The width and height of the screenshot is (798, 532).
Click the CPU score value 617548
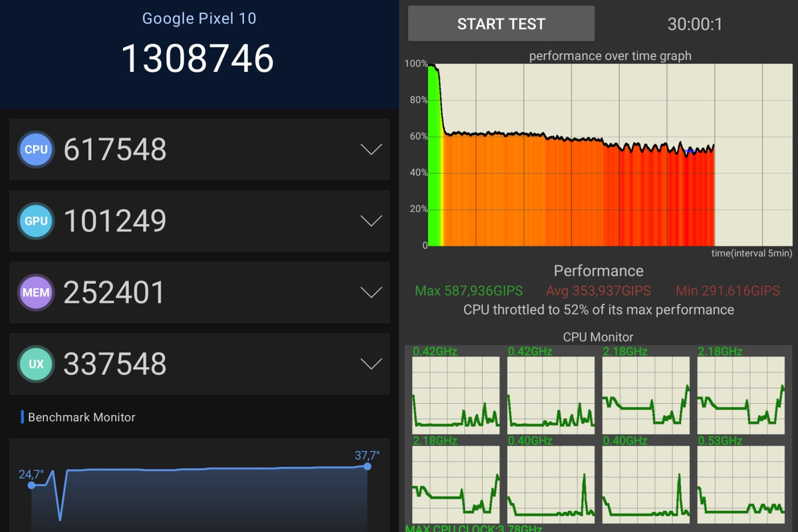115,150
